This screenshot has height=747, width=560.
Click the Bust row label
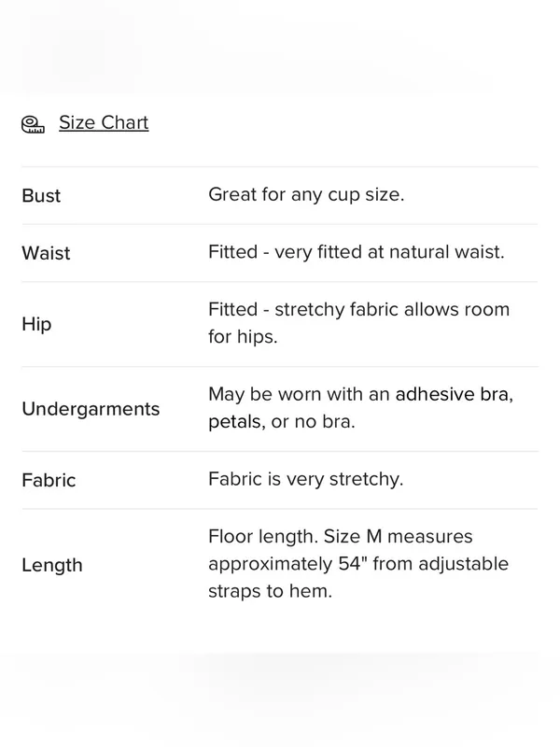coord(41,196)
